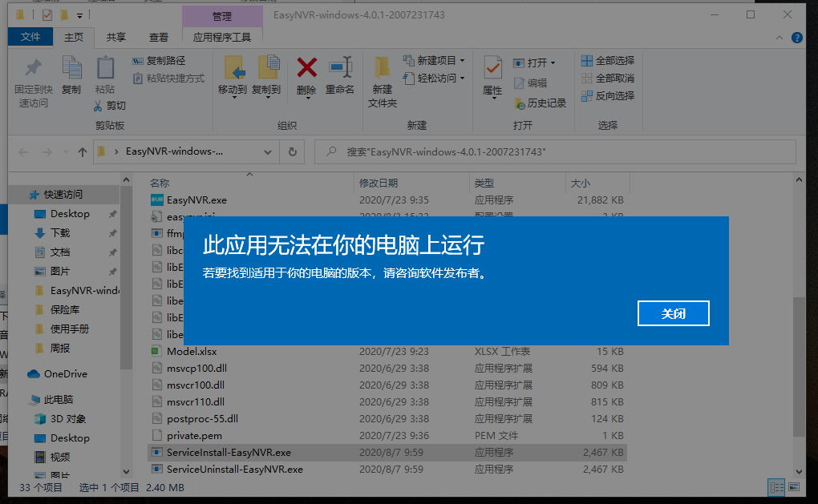Collapse the ribbon with the chevron

click(x=780, y=38)
